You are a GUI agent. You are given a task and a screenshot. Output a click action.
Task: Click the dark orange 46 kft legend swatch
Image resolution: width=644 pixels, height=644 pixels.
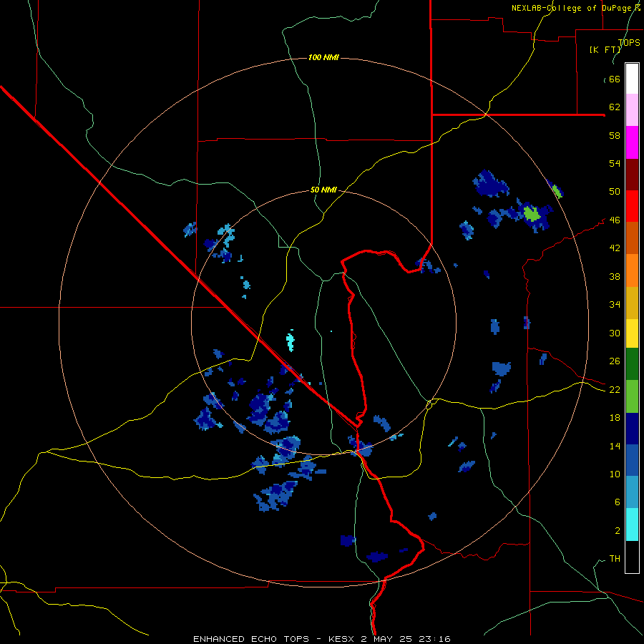632,238
